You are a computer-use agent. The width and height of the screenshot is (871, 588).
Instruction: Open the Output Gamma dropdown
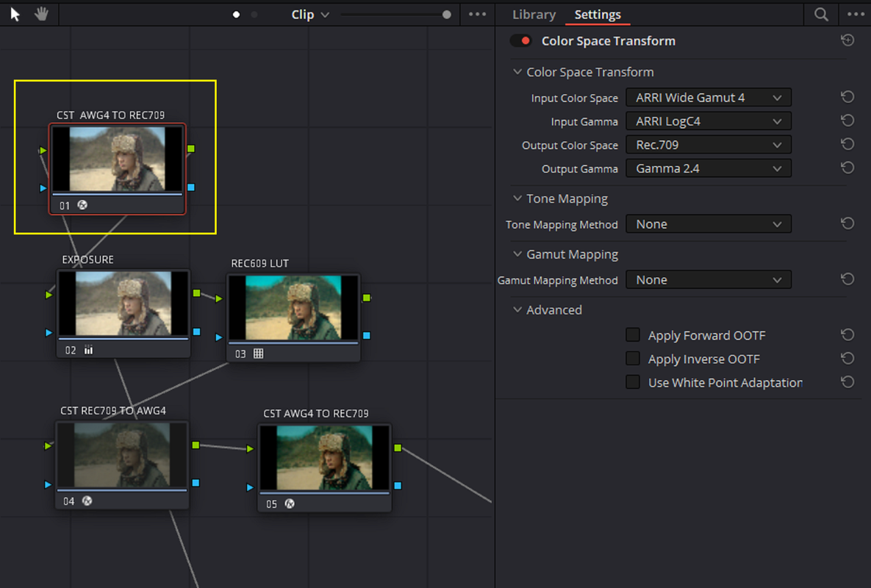coord(709,168)
